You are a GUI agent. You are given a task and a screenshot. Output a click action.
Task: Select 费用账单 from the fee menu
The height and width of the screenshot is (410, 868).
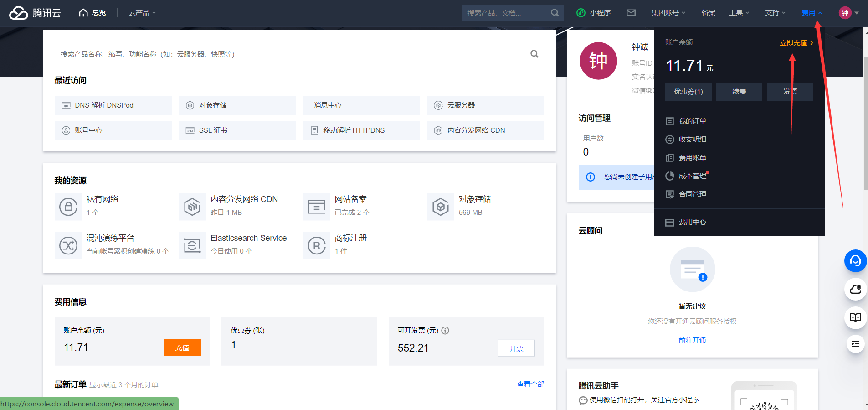click(692, 158)
